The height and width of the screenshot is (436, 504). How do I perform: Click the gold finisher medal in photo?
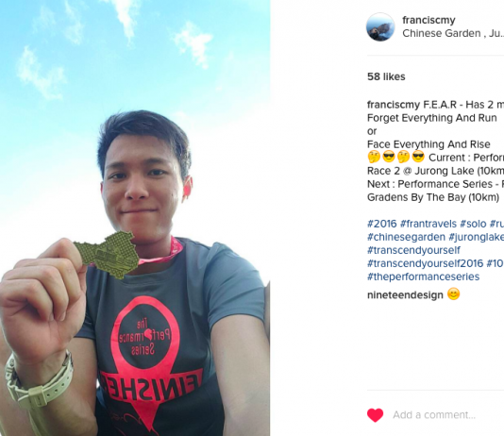point(107,255)
